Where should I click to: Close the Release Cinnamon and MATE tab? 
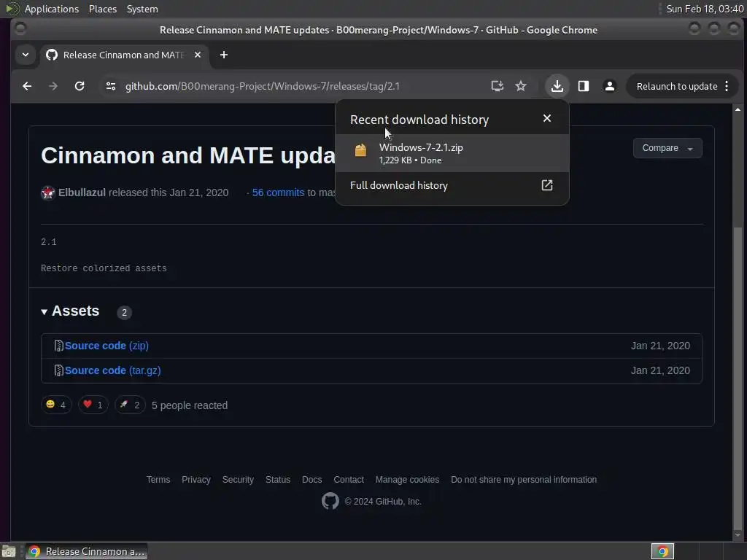197,55
